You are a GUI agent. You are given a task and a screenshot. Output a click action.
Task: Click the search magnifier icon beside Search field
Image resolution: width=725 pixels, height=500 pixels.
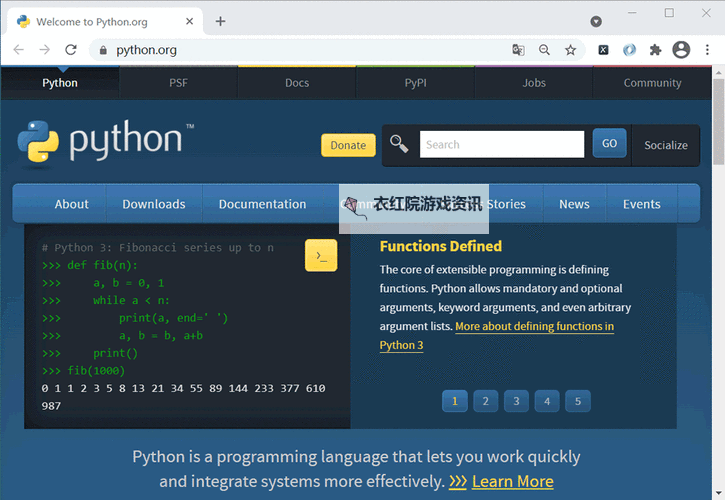[399, 144]
